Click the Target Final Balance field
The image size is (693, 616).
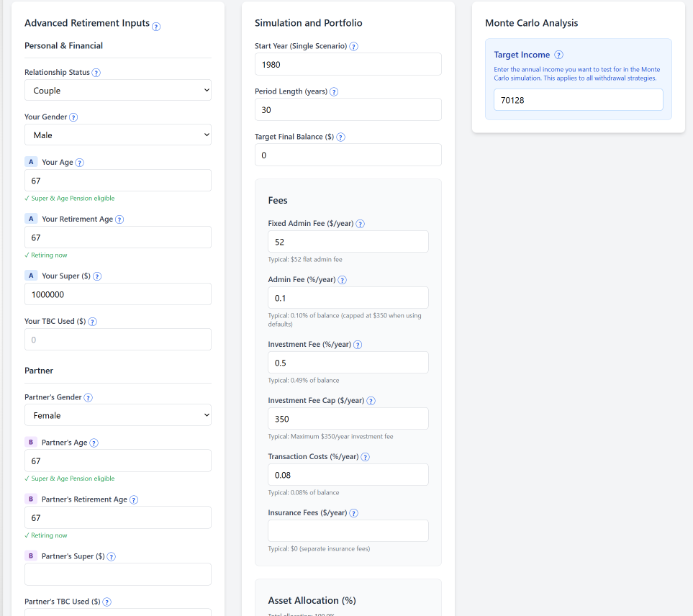click(x=348, y=155)
